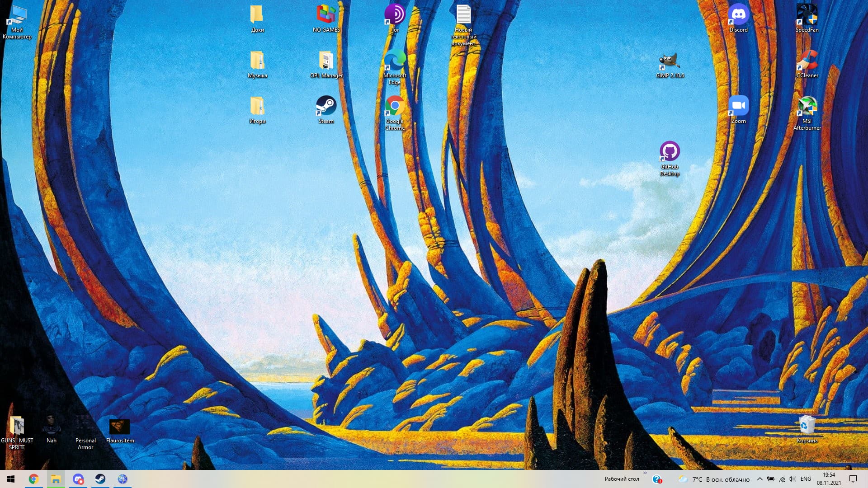
Task: Open the Get Help tray icon
Action: point(657,479)
